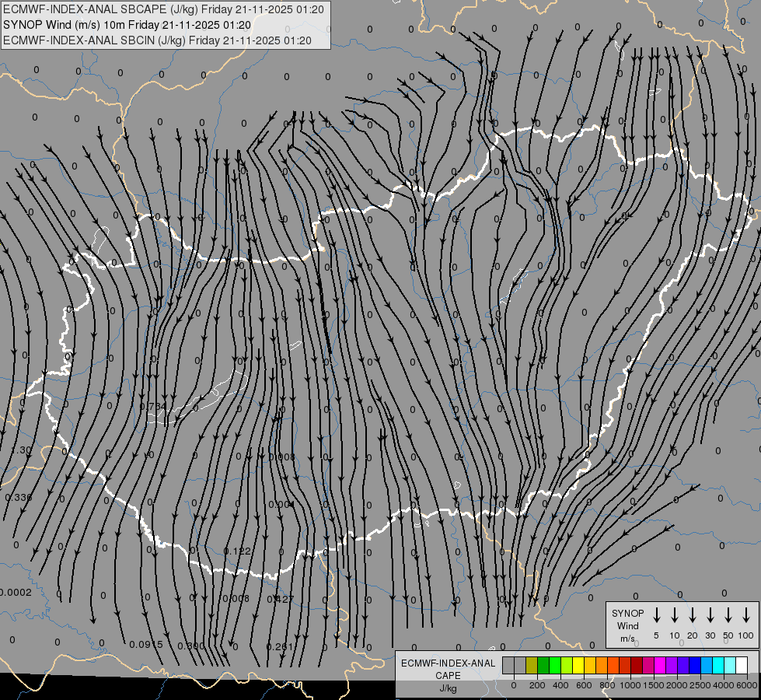Click the 2500 tick label on color scale

tap(700, 685)
